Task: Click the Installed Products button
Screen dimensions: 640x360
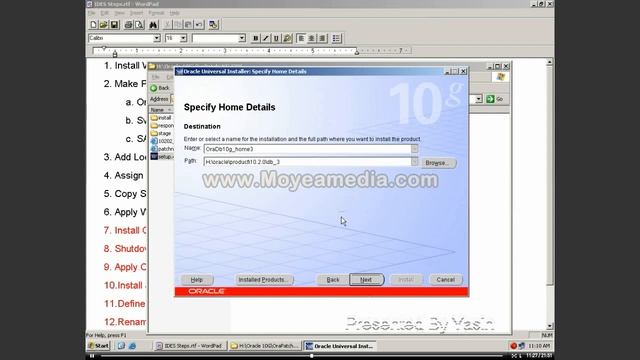Action: click(x=264, y=280)
